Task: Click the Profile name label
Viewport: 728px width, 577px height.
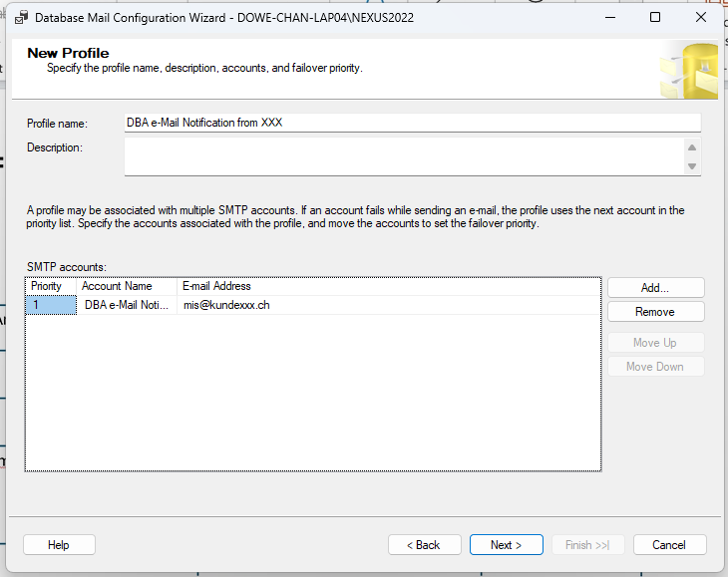Action: tap(57, 124)
